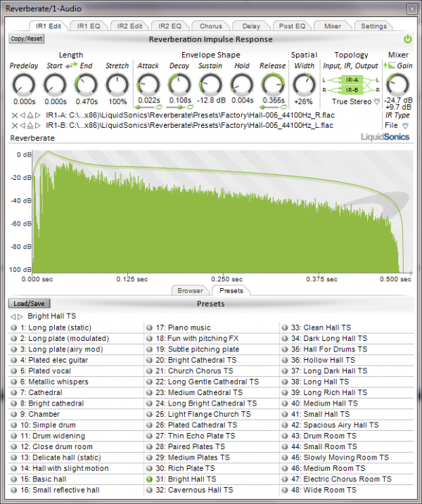Click the Decay curve shape icon
422x504 pixels.
coord(191,107)
